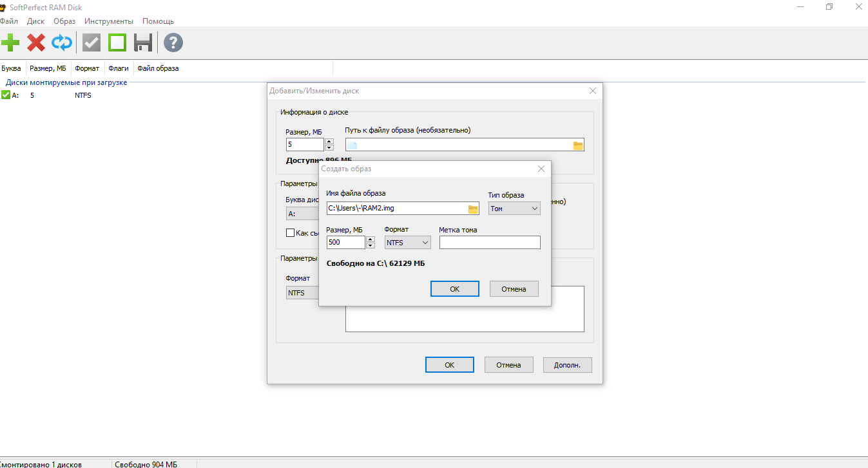
Task: Click the large empty list box in Add disk dialog
Action: [465, 318]
